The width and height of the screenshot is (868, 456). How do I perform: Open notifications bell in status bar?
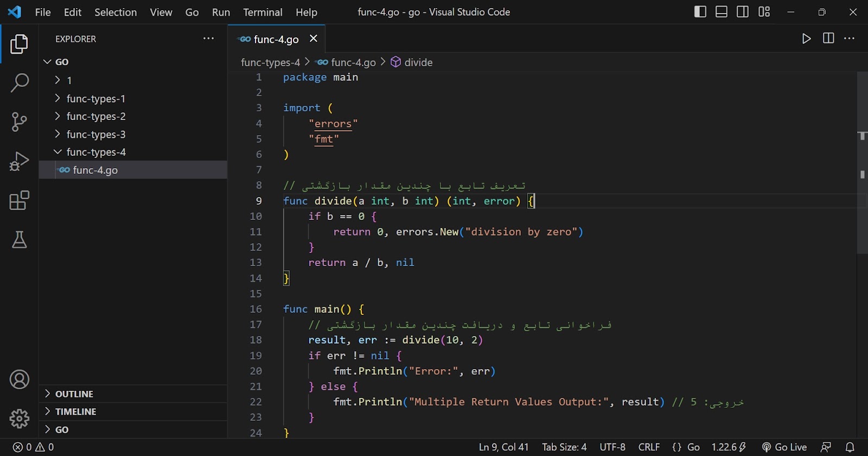point(850,447)
